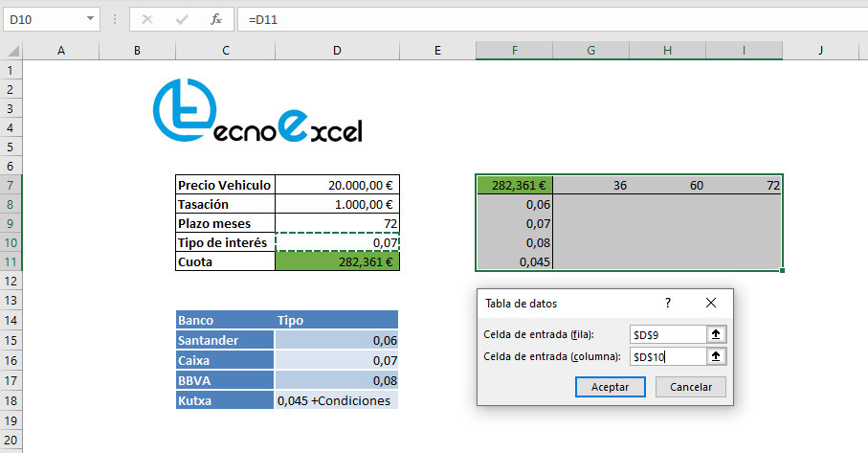Select column C header
This screenshot has width=868, height=453.
pyautogui.click(x=225, y=51)
